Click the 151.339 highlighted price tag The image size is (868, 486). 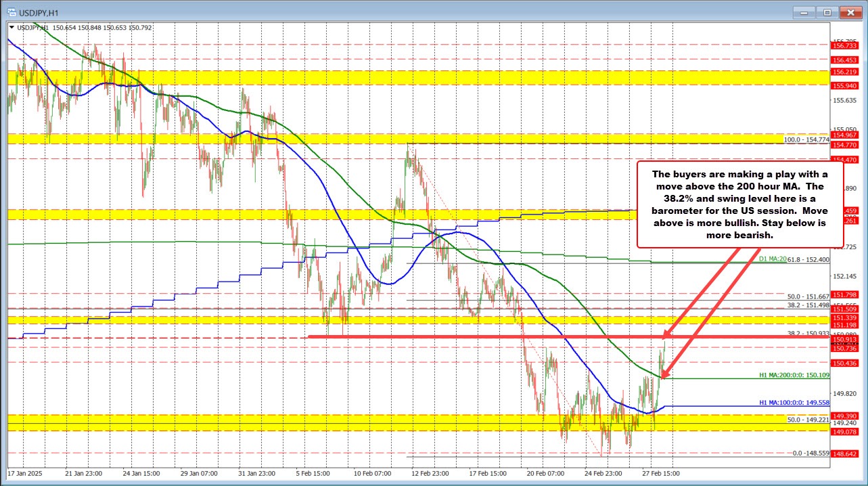pyautogui.click(x=844, y=317)
